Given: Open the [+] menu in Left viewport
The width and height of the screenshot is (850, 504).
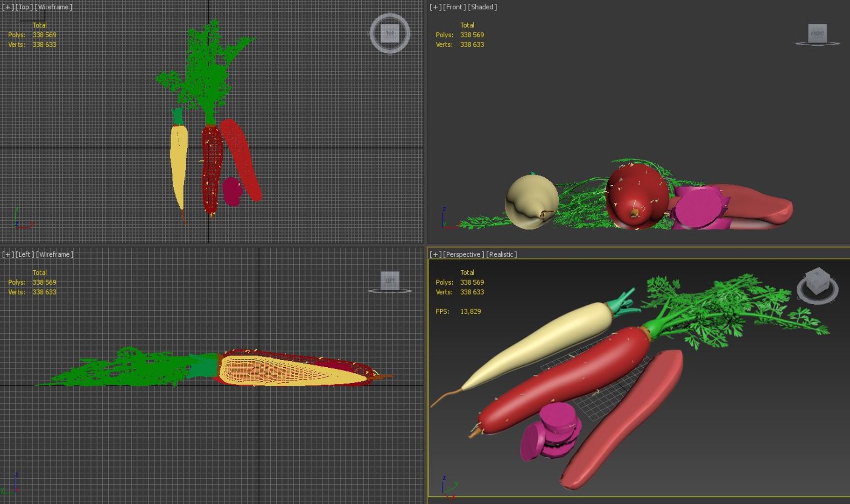Looking at the screenshot, I should 8,254.
